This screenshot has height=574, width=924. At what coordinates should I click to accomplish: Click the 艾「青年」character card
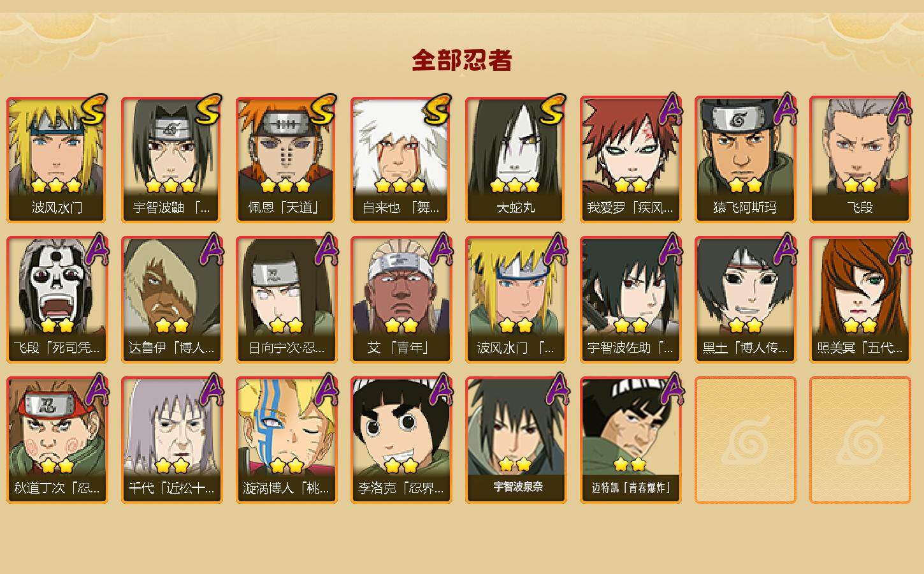[x=401, y=300]
